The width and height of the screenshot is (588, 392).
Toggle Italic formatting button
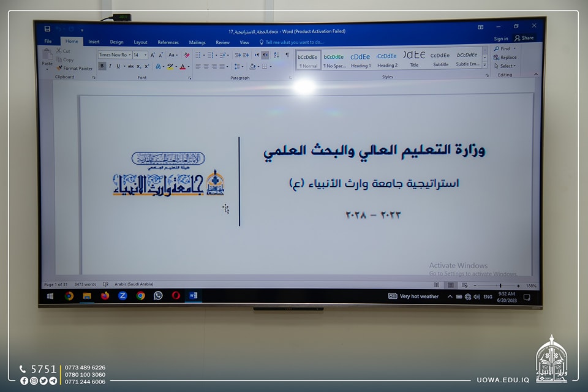110,66
